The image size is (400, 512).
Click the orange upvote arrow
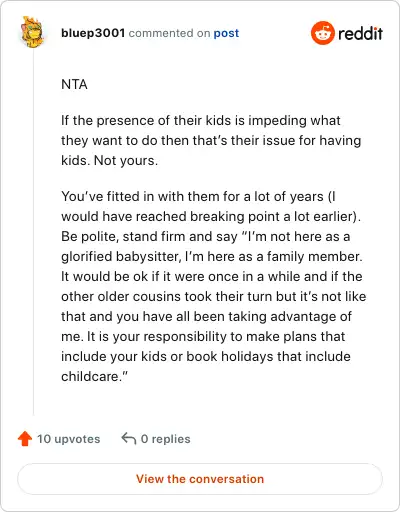point(25,439)
